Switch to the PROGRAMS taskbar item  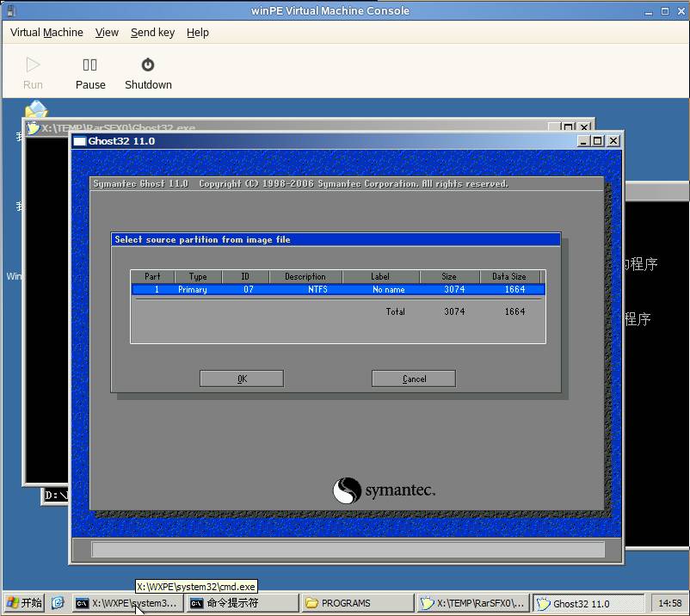click(357, 603)
